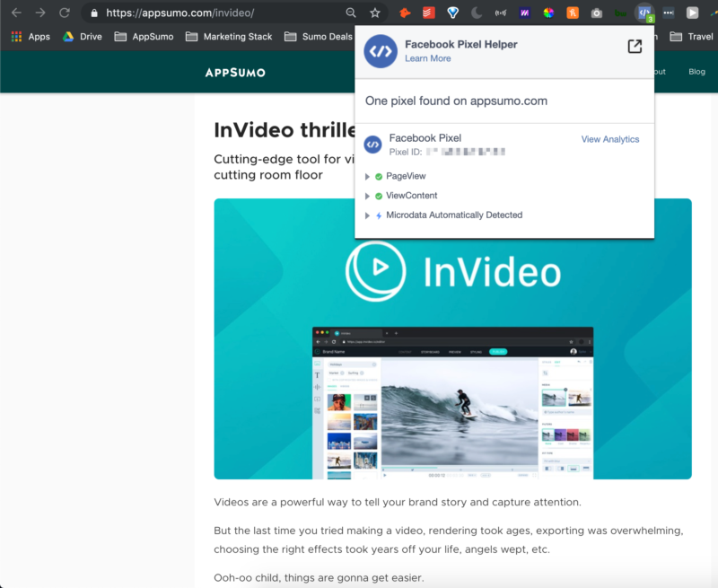Open the rainbow color wheel extension
Screen dimensions: 718x588
click(548, 13)
